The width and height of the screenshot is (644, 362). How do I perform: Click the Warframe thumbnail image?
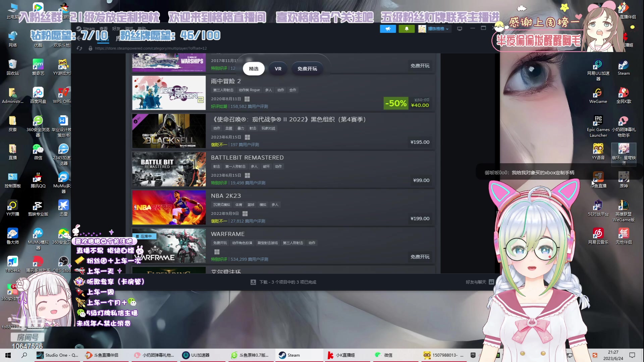pos(169,246)
